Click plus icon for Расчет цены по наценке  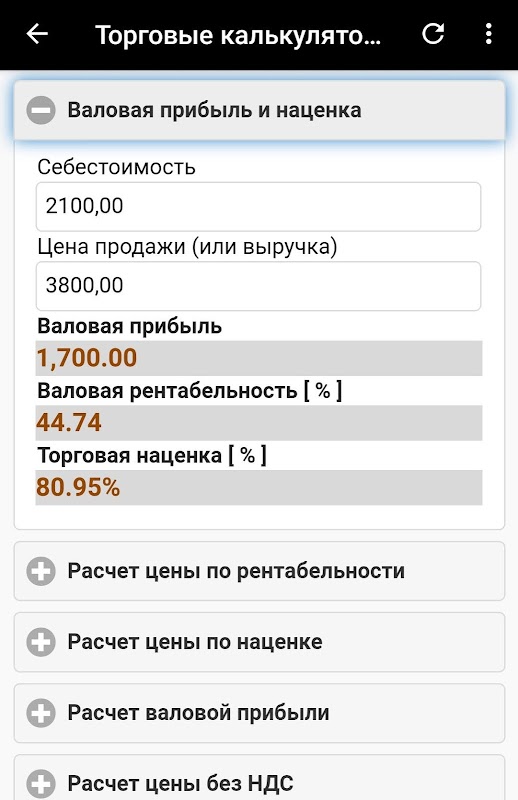coord(41,642)
